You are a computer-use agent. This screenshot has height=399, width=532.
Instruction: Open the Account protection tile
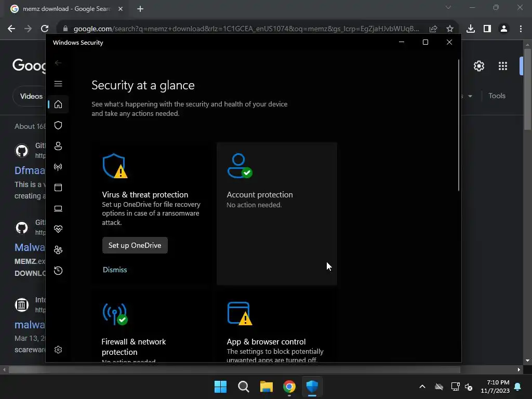click(277, 214)
